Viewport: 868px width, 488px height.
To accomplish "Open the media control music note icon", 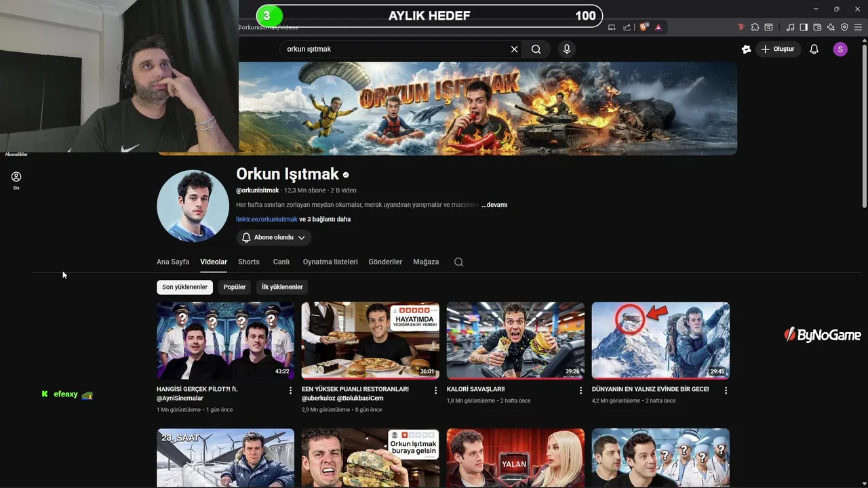I will point(790,27).
